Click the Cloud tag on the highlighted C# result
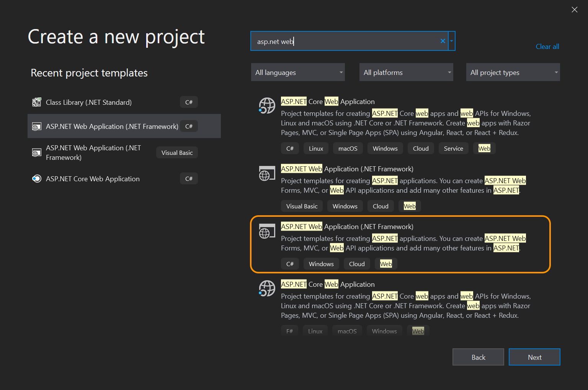 pos(357,264)
